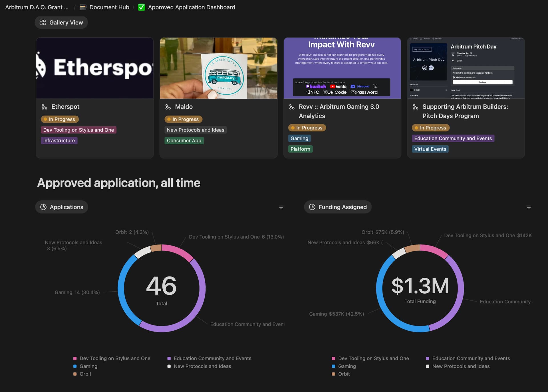Select Document Hub in the breadcrumb
The height and width of the screenshot is (392, 548).
click(109, 7)
